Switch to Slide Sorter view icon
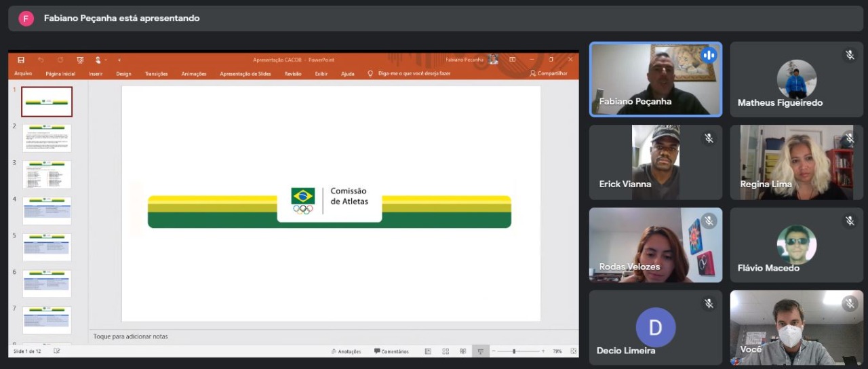 [x=446, y=351]
